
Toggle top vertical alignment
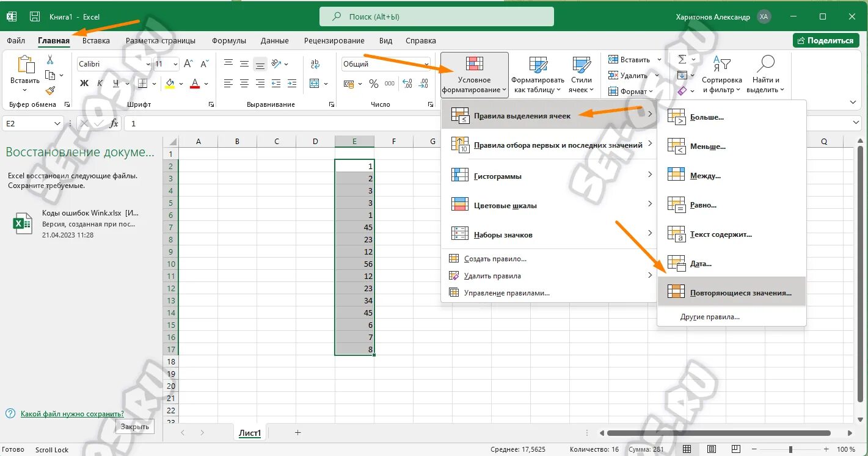228,64
